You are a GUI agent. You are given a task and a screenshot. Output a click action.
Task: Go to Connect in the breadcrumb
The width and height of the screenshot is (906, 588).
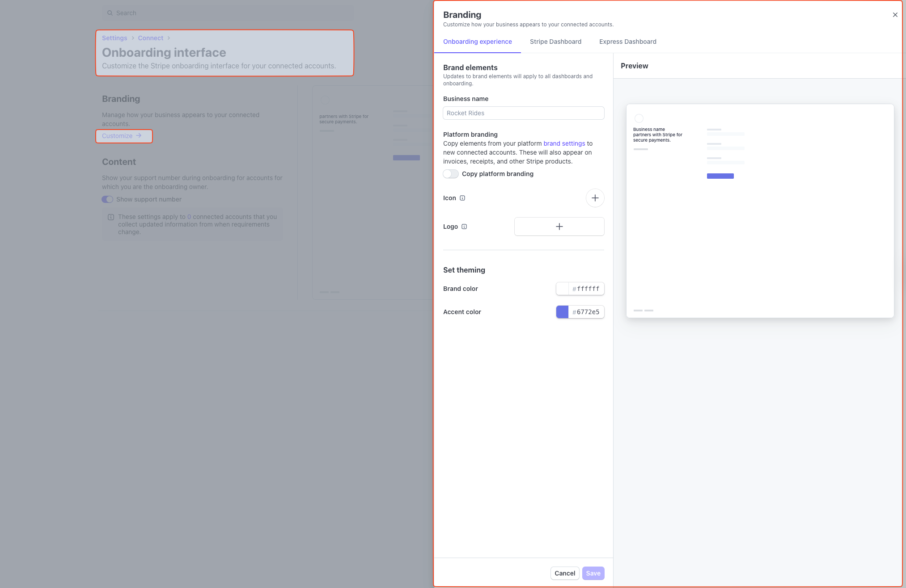[x=150, y=38]
